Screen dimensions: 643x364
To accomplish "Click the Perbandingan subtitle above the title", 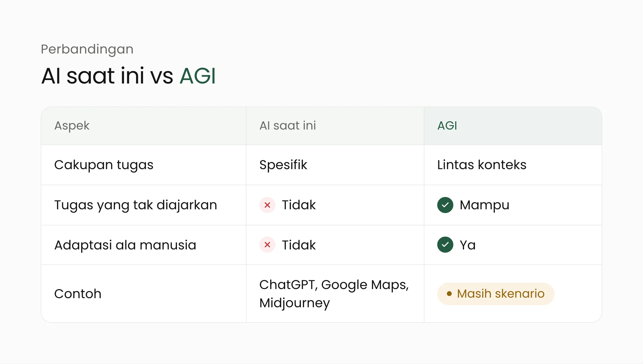I will coord(87,50).
